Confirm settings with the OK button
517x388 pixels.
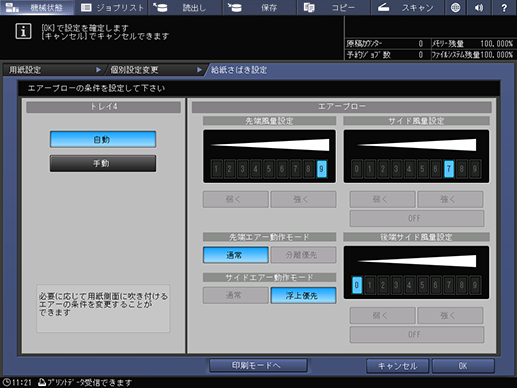[463, 366]
